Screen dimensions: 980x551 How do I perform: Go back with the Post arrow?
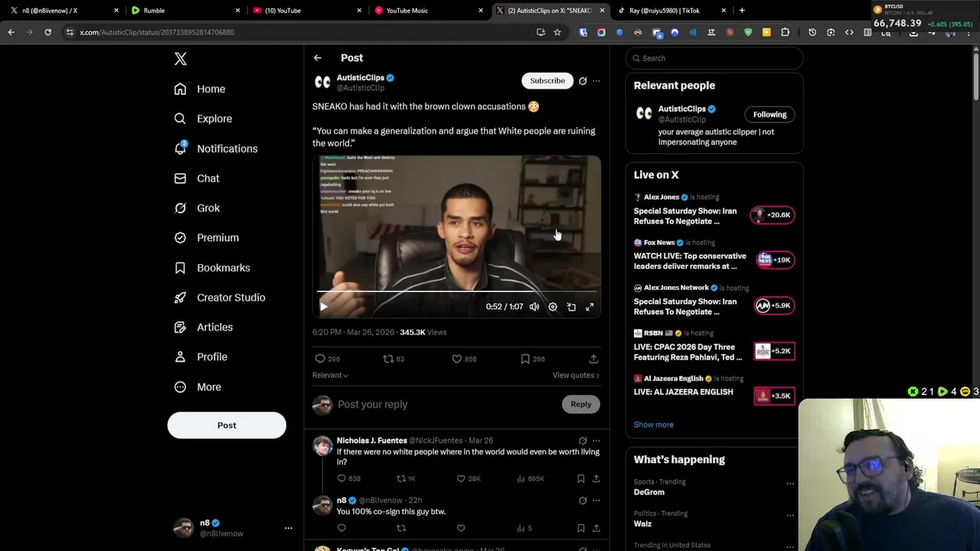click(x=317, y=58)
